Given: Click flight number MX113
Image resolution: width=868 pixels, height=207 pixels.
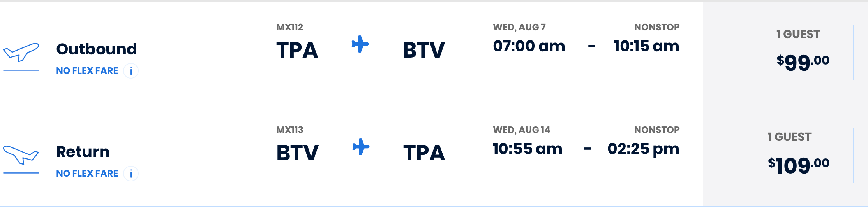Looking at the screenshot, I should pyautogui.click(x=289, y=130).
